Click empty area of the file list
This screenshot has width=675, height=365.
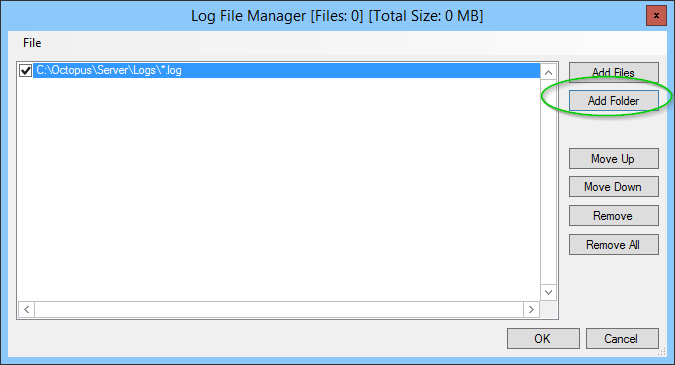279,189
